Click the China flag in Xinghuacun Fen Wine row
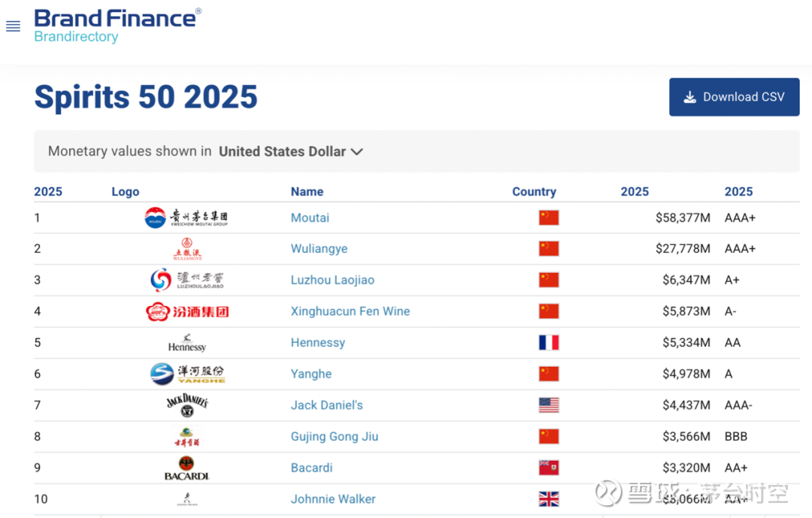812x518 pixels. point(548,311)
